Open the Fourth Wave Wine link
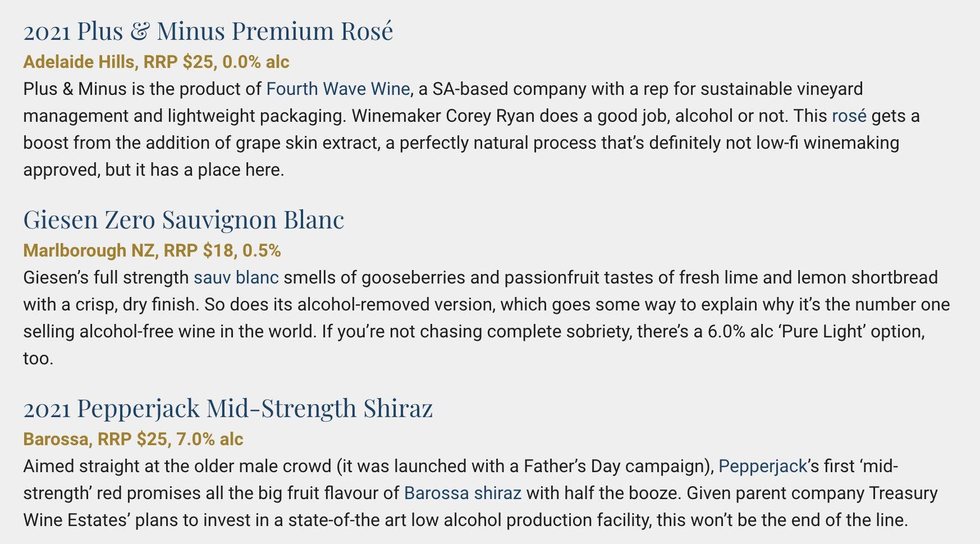This screenshot has width=980, height=544. (338, 89)
